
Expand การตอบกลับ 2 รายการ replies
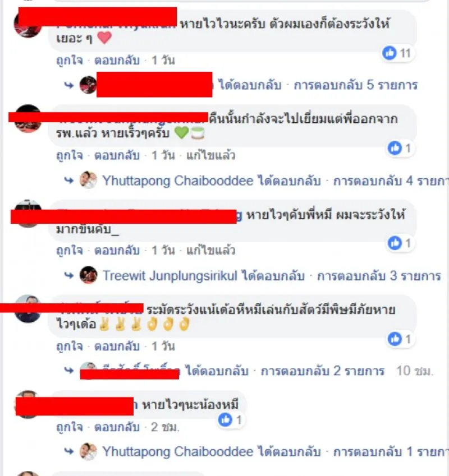pos(323,371)
